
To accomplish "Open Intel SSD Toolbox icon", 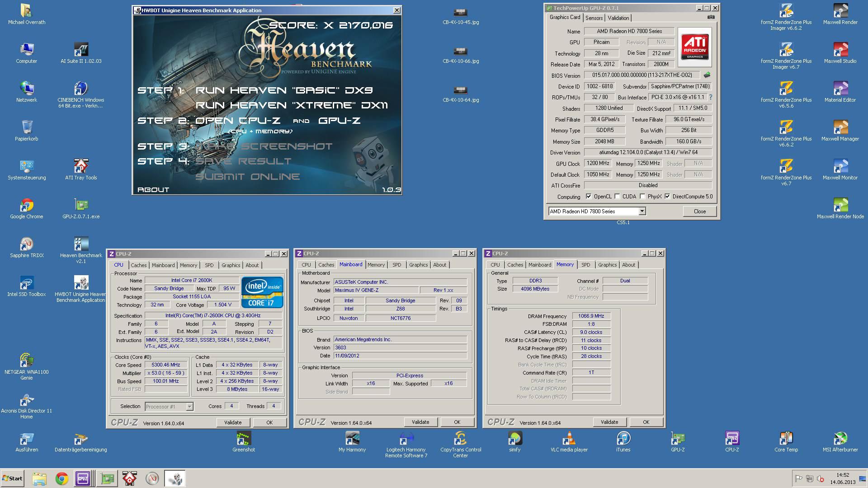I will tap(27, 286).
